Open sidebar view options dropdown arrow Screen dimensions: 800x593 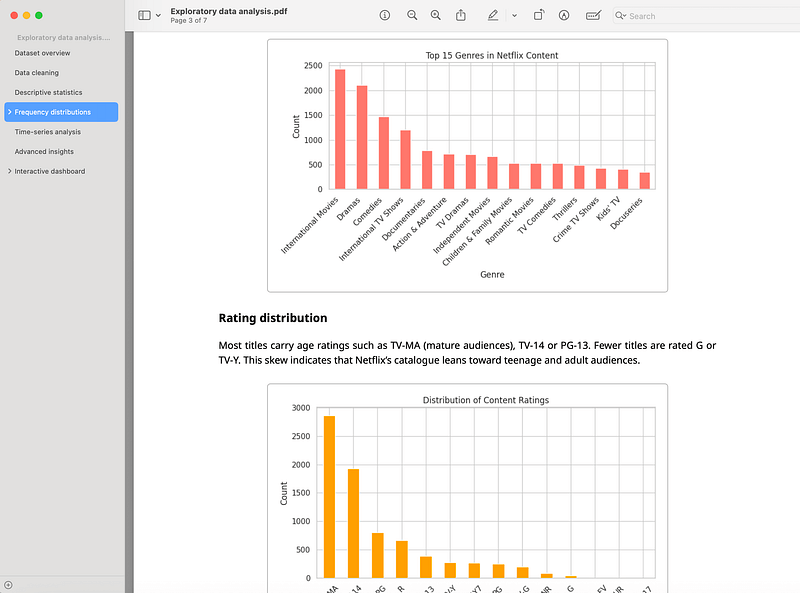pyautogui.click(x=158, y=16)
